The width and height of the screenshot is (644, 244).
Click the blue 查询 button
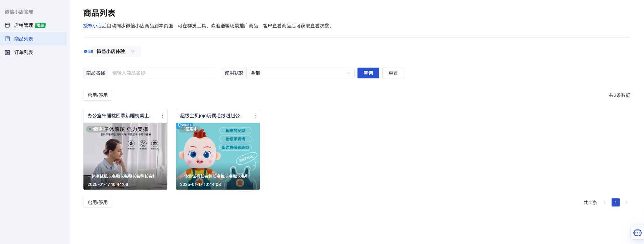point(368,73)
